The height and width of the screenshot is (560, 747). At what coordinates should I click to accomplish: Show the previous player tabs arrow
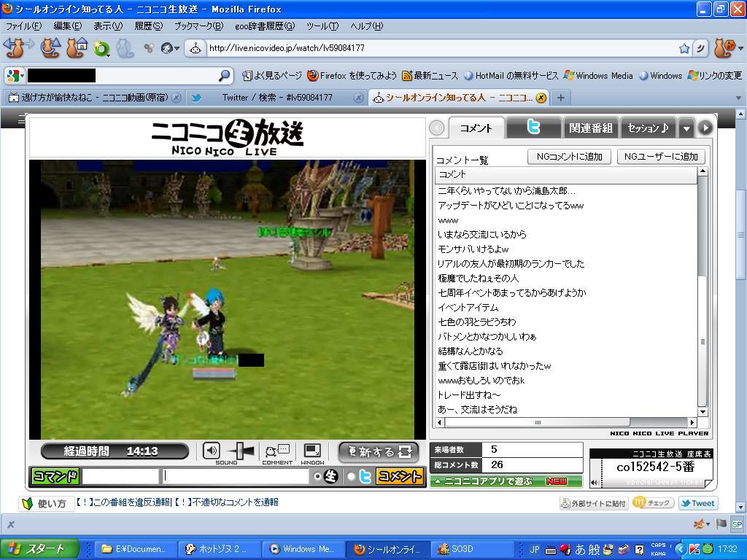click(437, 128)
